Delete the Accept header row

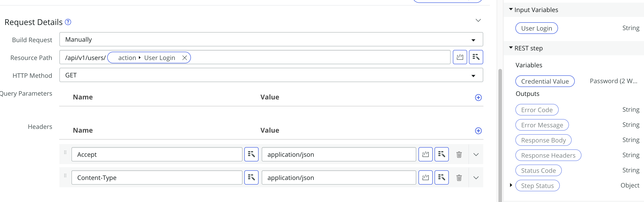point(459,155)
